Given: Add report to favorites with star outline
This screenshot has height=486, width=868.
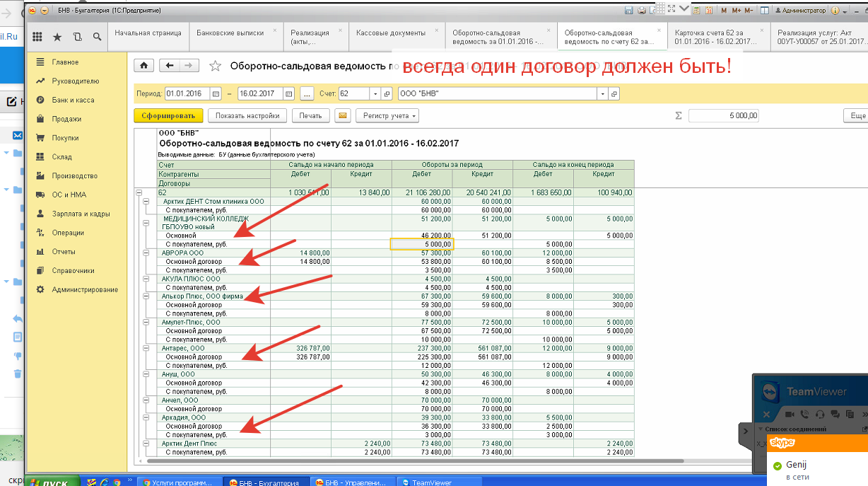Looking at the screenshot, I should [x=215, y=66].
